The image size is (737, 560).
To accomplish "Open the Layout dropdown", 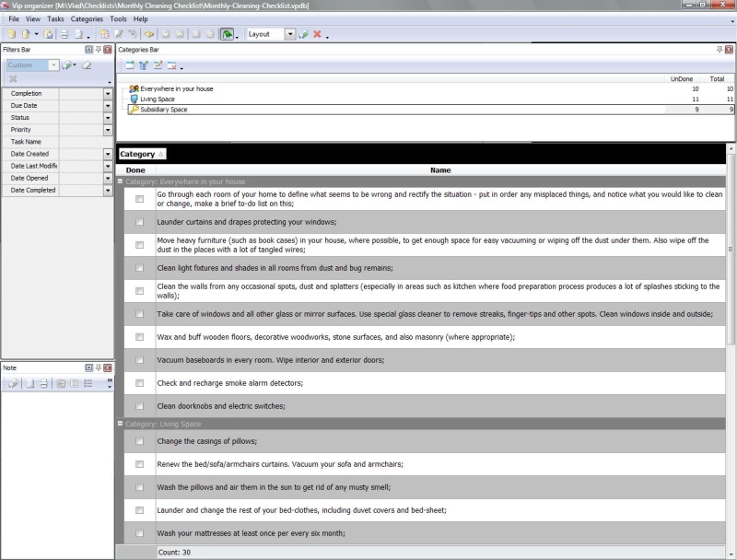I will pyautogui.click(x=290, y=34).
